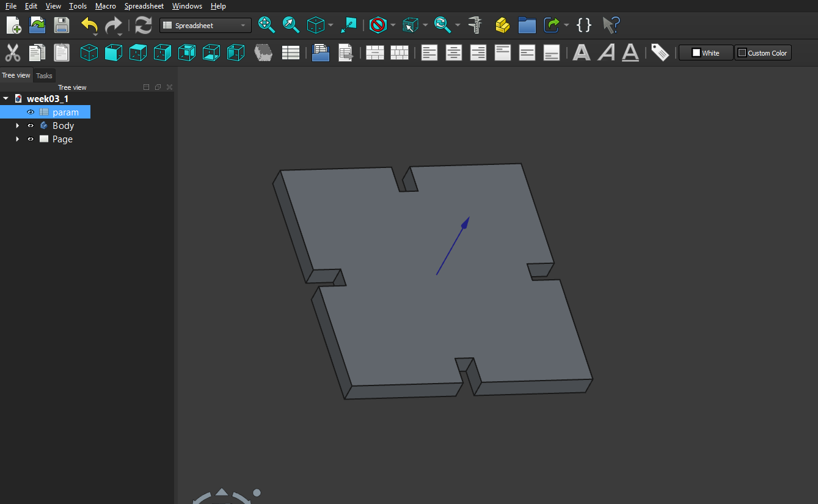
Task: Select the Tree view tab
Action: tap(16, 75)
